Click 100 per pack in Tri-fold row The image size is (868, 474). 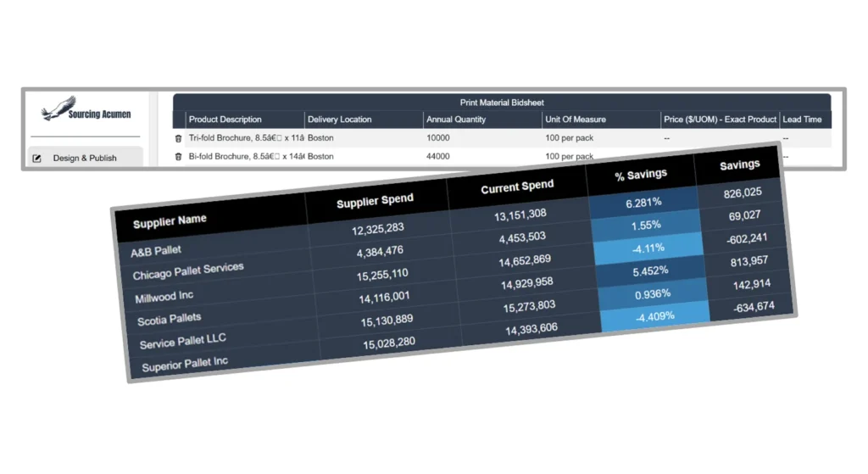569,138
